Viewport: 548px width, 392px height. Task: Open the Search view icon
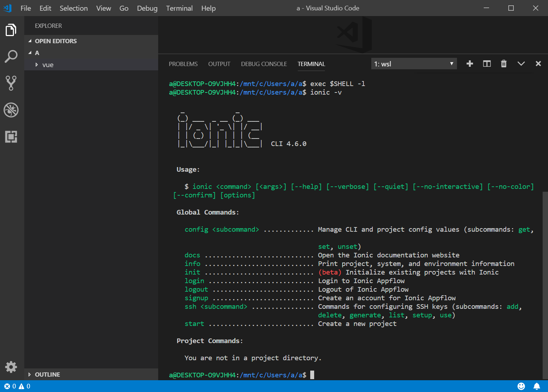[11, 56]
